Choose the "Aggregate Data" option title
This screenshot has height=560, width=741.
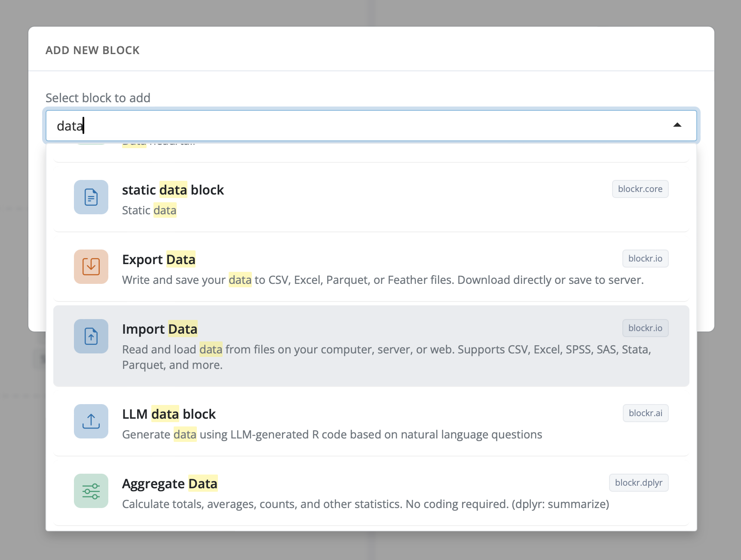pyautogui.click(x=169, y=484)
